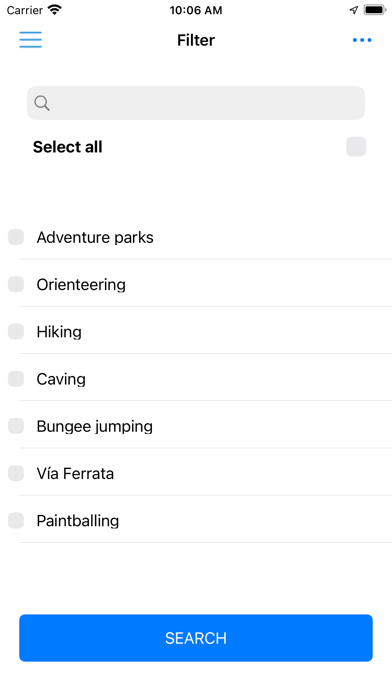The height and width of the screenshot is (696, 392).
Task: Tap the Wi-Fi status icon
Action: pyautogui.click(x=55, y=10)
